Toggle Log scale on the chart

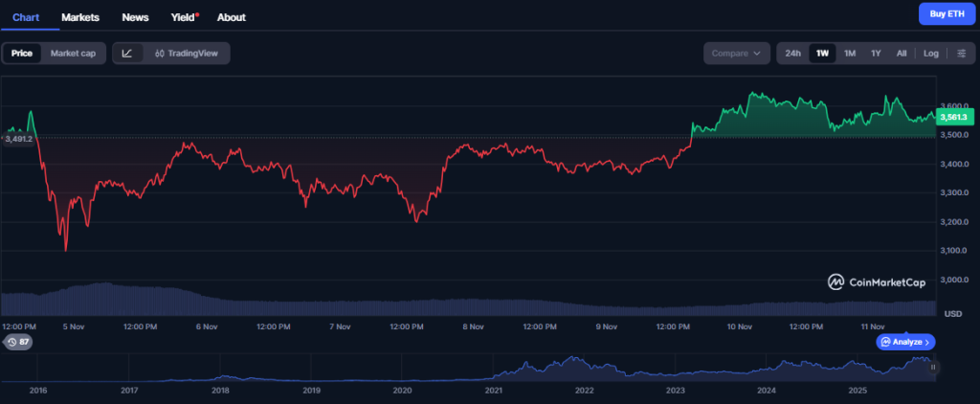[930, 54]
